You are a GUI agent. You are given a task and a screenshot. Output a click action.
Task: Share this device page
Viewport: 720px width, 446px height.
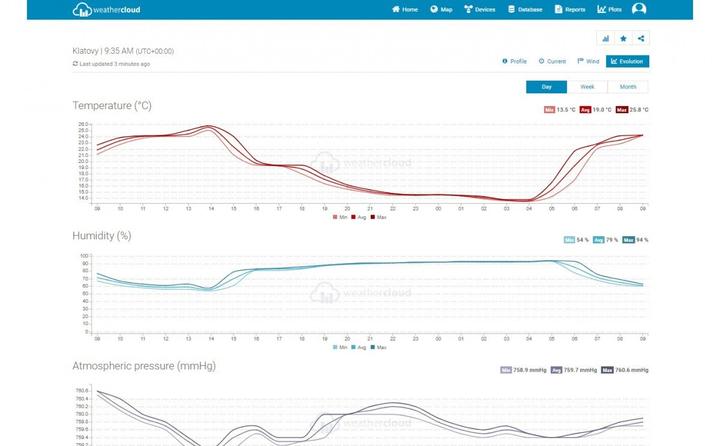pos(641,39)
